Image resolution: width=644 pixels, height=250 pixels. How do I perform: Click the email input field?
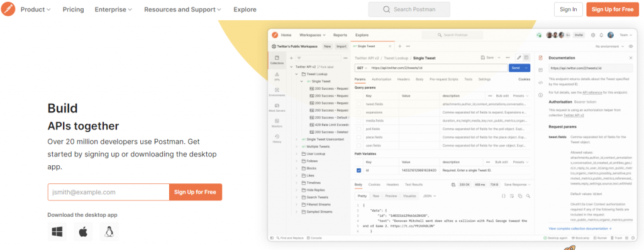tap(108, 192)
